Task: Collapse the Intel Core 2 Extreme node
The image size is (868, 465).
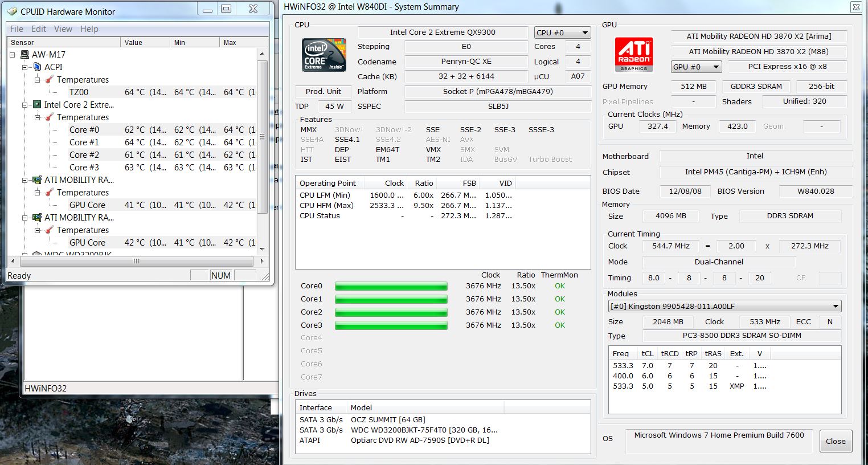Action: 25,105
